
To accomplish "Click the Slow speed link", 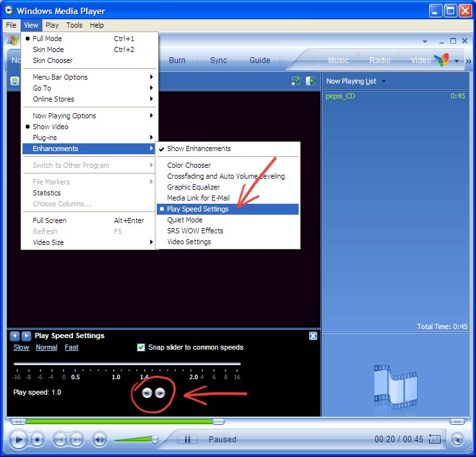I will coord(21,347).
